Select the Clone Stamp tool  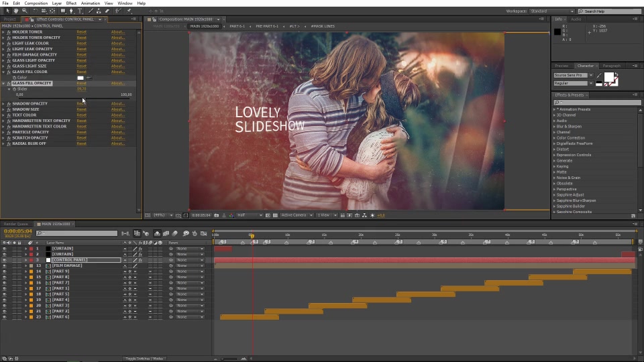pos(99,11)
